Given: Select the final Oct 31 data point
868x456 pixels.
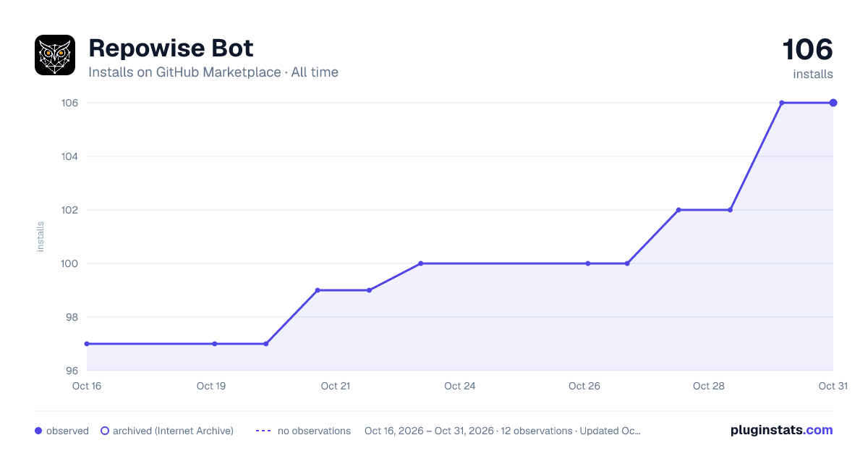Looking at the screenshot, I should (x=833, y=103).
